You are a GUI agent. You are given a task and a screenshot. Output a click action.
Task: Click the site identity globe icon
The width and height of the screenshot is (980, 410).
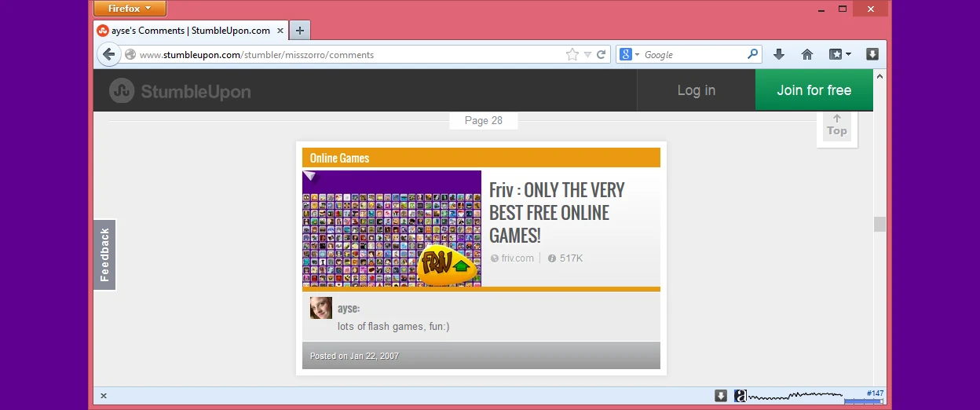[130, 55]
